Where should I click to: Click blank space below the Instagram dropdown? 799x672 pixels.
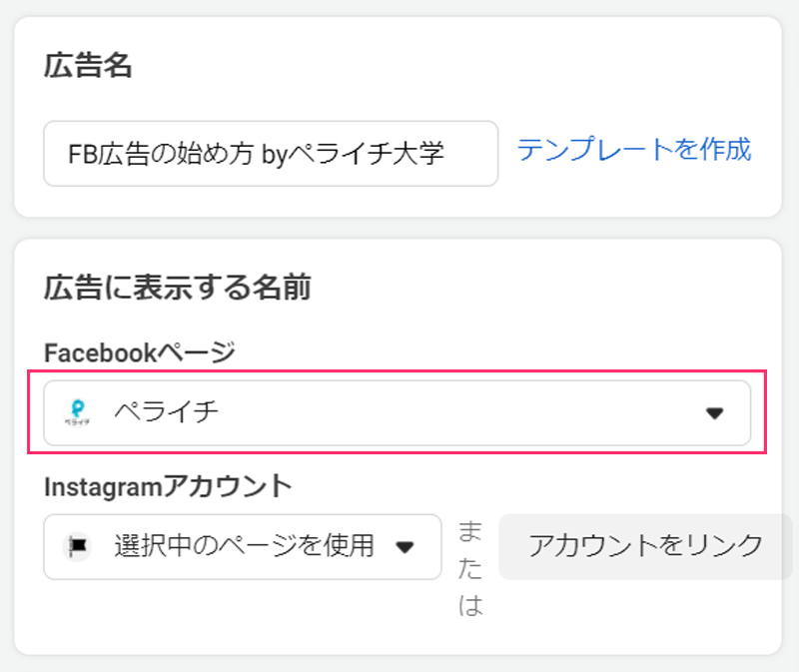(x=240, y=619)
